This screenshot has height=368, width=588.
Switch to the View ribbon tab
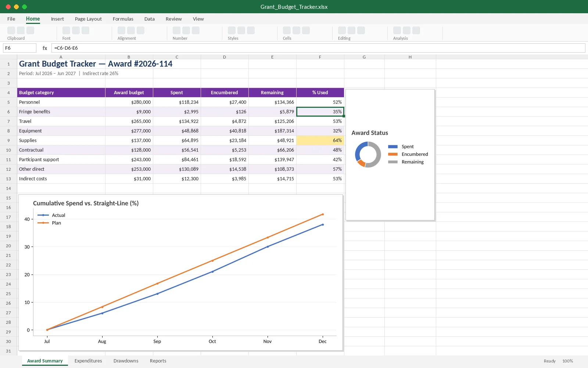coord(198,19)
